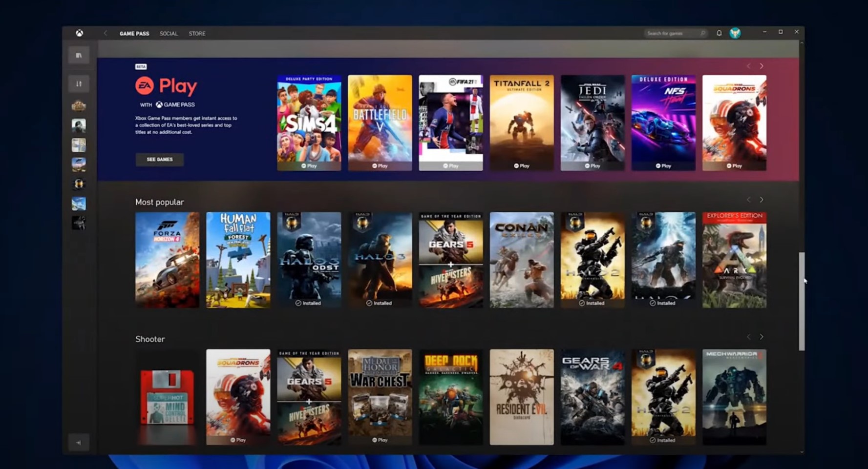Go back using the back arrow
Screen dimensions: 868x469
106,33
